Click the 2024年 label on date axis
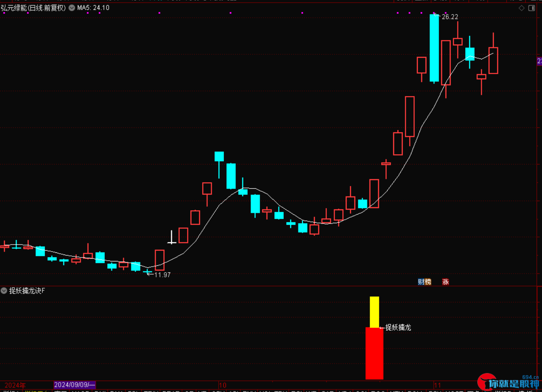 15,385
